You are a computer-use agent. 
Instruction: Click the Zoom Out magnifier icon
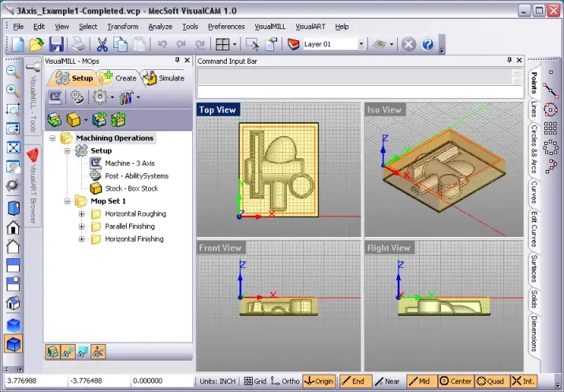coord(13,72)
